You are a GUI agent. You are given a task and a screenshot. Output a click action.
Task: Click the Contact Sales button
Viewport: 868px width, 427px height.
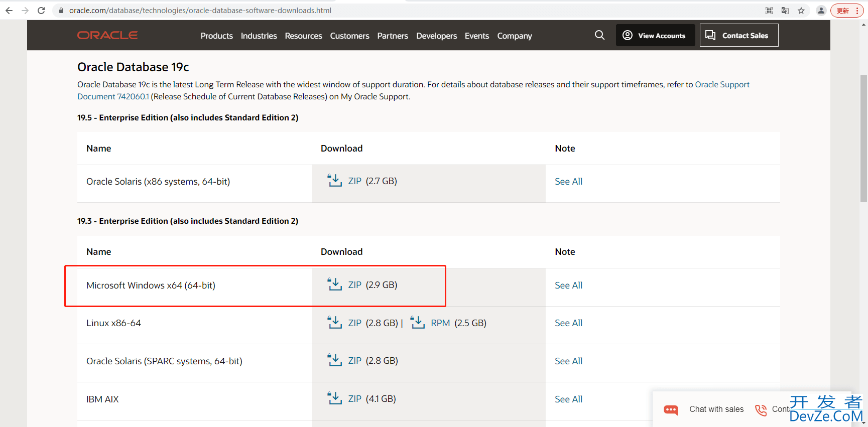(738, 35)
